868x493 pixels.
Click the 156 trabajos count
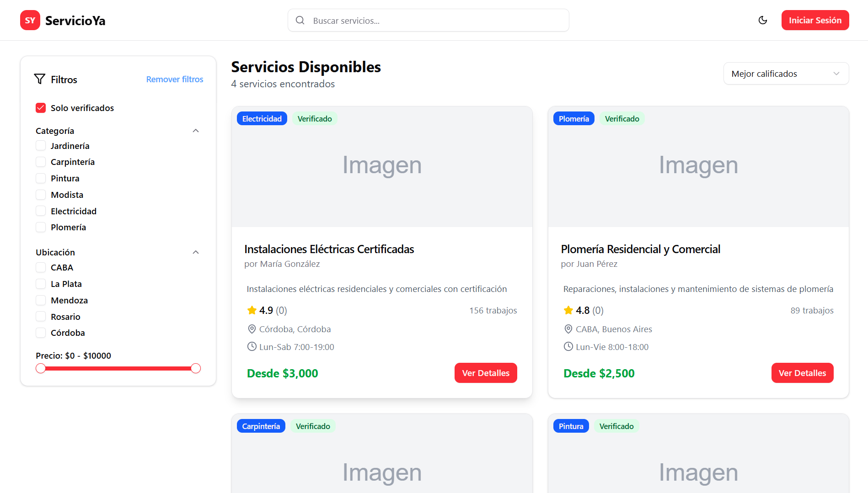[x=493, y=310]
